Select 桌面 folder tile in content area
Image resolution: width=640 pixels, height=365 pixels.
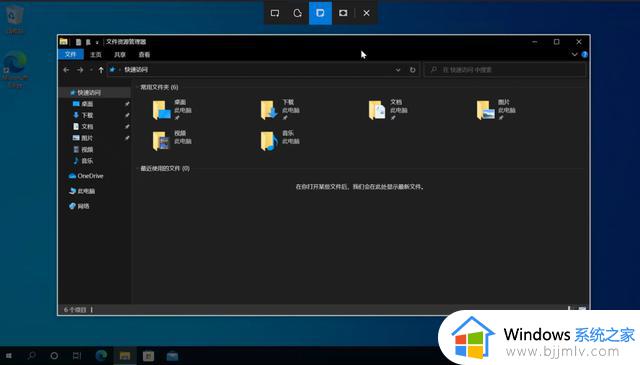pyautogui.click(x=172, y=110)
